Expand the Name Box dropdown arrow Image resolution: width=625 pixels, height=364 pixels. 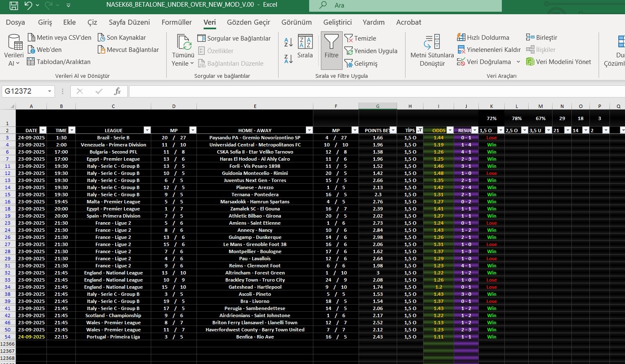pos(50,91)
